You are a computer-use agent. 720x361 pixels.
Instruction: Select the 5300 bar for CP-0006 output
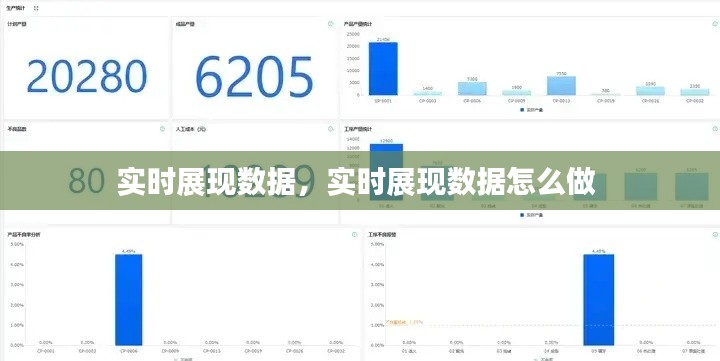[472, 89]
